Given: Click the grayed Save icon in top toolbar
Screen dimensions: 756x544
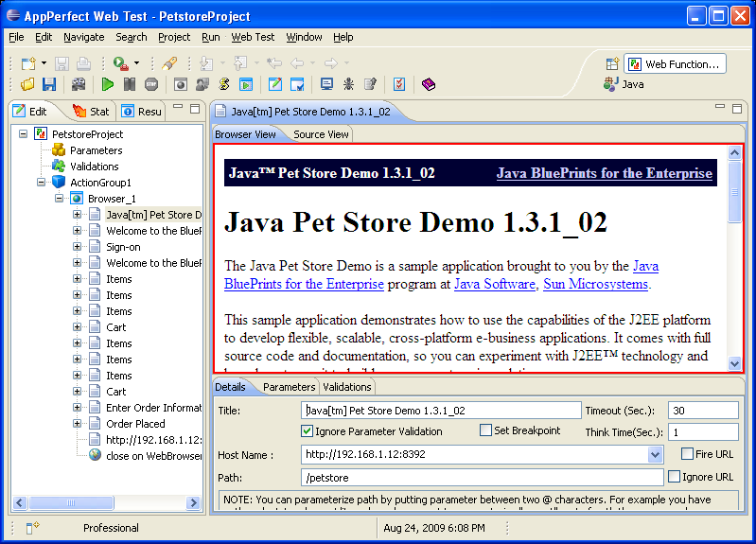Looking at the screenshot, I should click(x=62, y=63).
